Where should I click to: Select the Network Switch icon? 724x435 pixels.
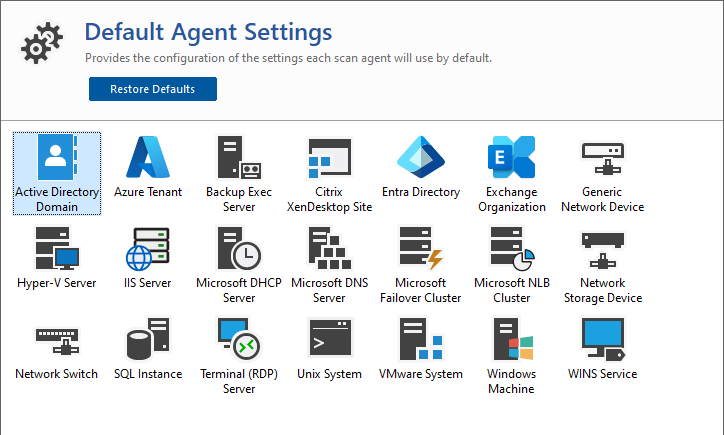click(x=57, y=339)
